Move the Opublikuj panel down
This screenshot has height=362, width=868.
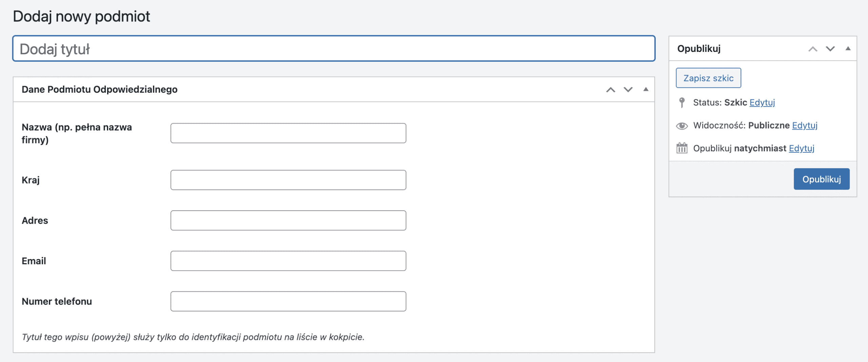click(830, 49)
